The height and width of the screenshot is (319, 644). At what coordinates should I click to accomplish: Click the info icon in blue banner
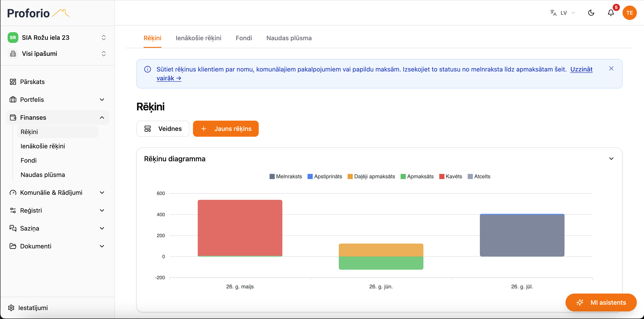(x=148, y=69)
